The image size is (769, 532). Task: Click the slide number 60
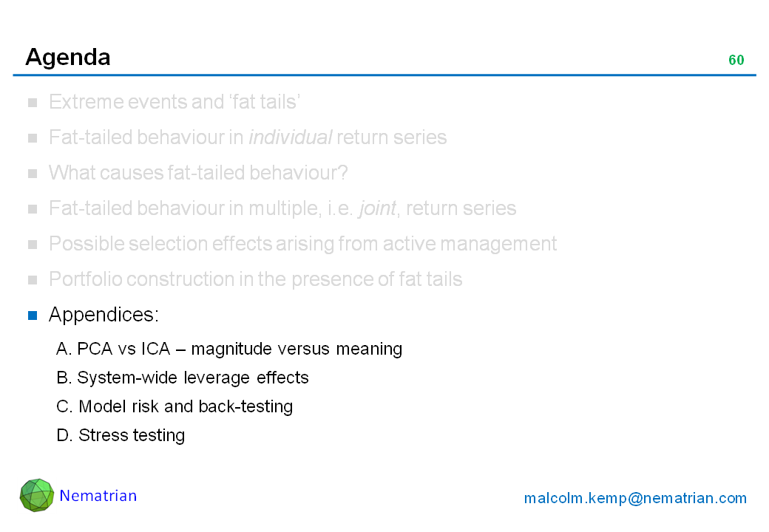[x=736, y=61]
